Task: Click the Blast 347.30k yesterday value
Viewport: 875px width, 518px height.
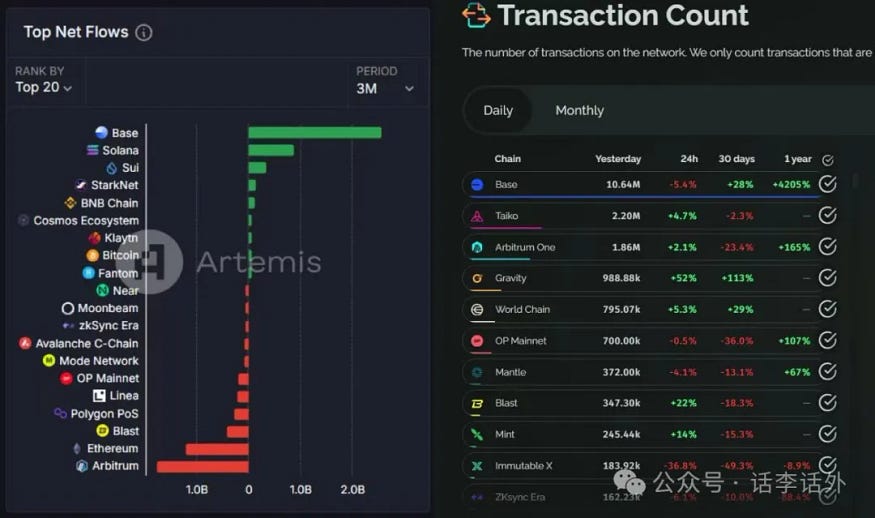Action: (621, 403)
